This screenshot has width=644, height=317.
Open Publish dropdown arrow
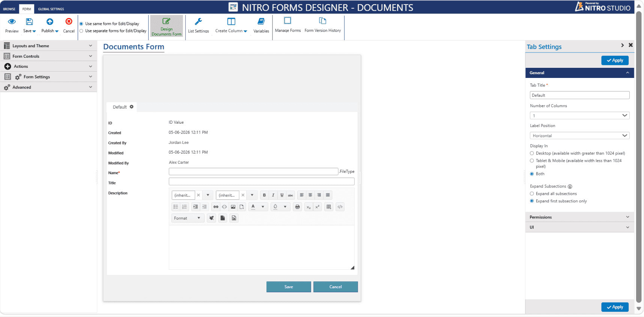coord(57,31)
